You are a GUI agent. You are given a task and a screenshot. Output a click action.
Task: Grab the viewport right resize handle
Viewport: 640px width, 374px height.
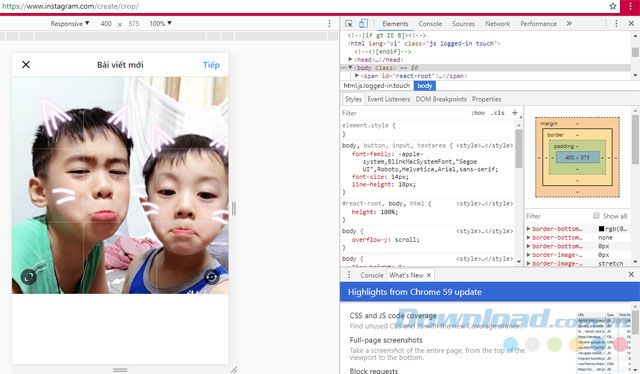coord(234,209)
